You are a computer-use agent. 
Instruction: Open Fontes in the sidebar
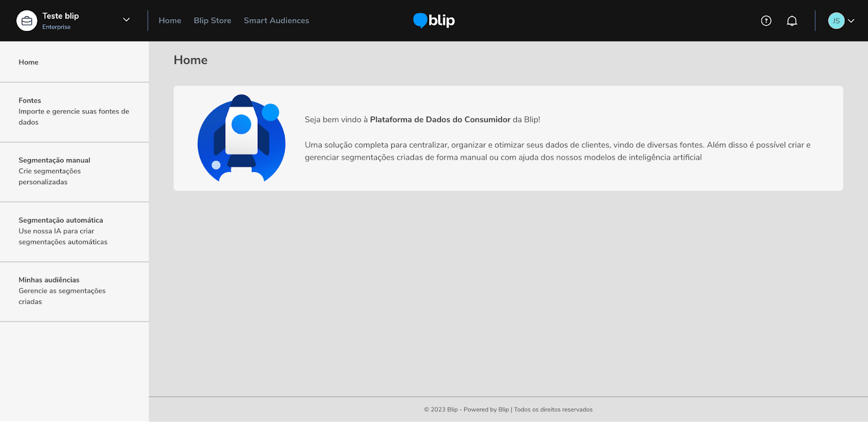74,112
